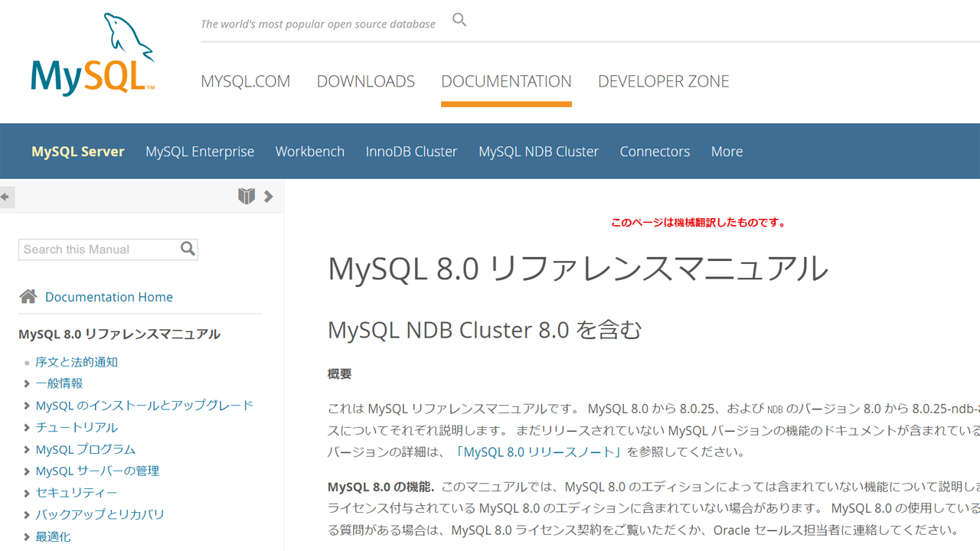
Task: Click the MySQL 8.0 リファレンスマニュアル title
Action: coord(578,269)
